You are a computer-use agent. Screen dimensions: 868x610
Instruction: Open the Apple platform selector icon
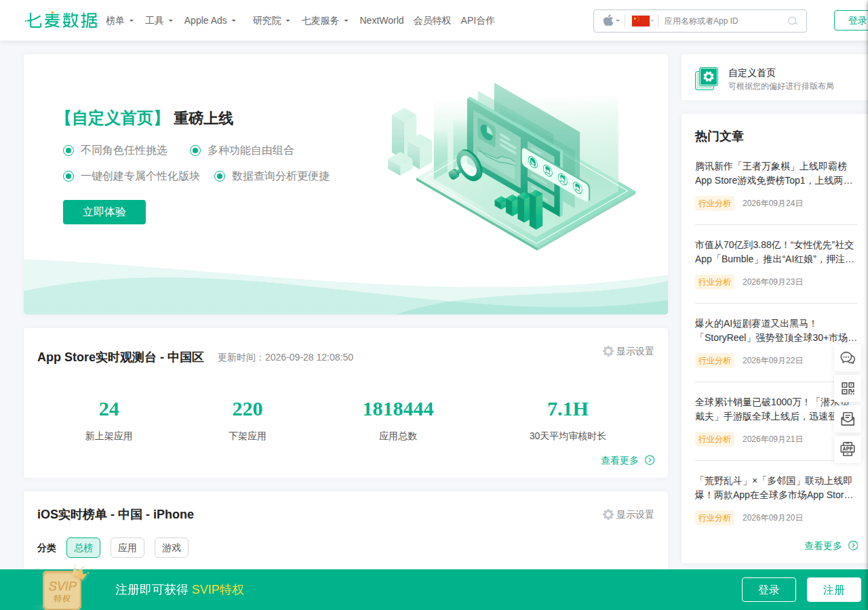pyautogui.click(x=608, y=20)
